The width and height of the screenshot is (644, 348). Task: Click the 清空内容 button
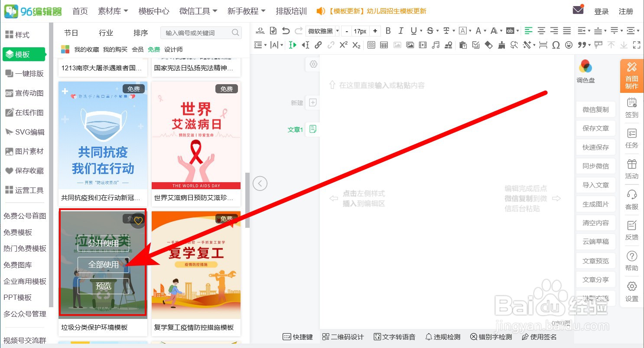coord(595,223)
